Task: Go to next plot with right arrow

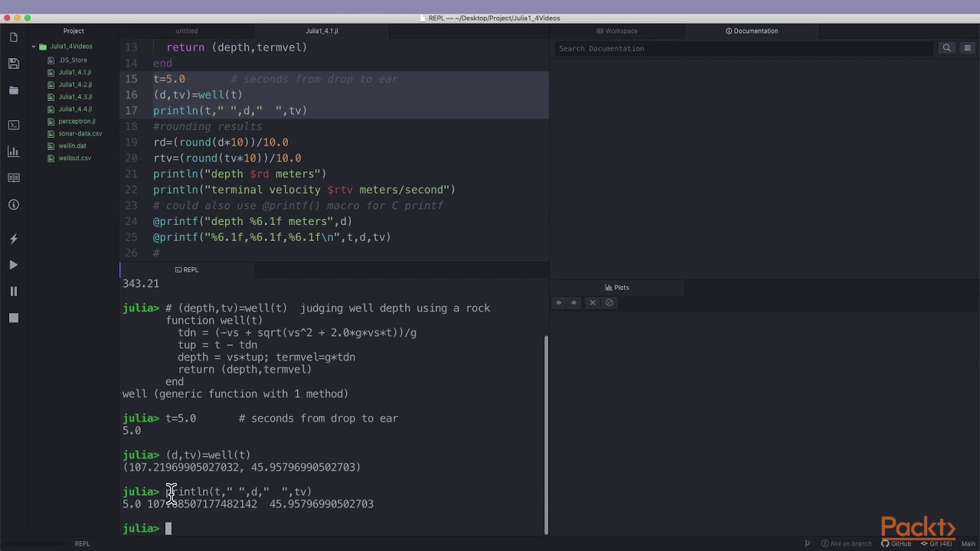Action: pyautogui.click(x=573, y=302)
